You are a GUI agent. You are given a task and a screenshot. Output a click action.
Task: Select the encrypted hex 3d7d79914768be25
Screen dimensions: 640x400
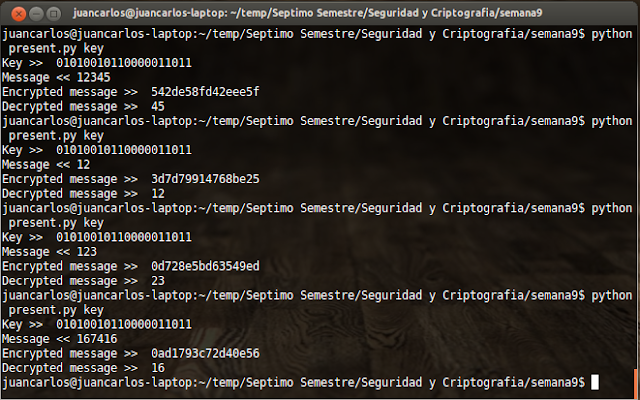205,179
